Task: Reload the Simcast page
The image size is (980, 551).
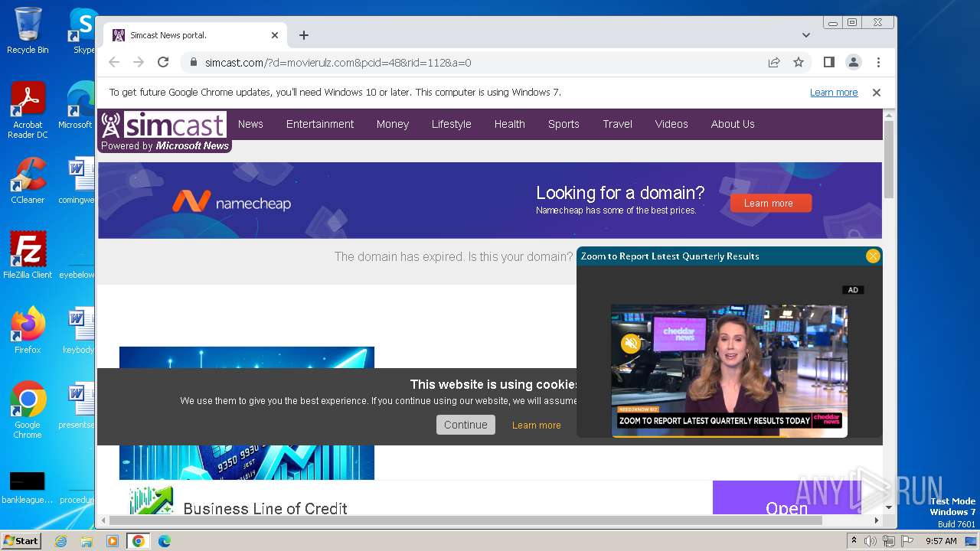Action: [x=163, y=62]
